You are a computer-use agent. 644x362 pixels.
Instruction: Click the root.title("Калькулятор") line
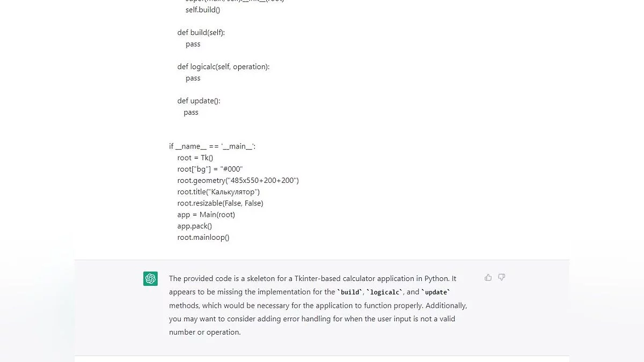tap(218, 191)
